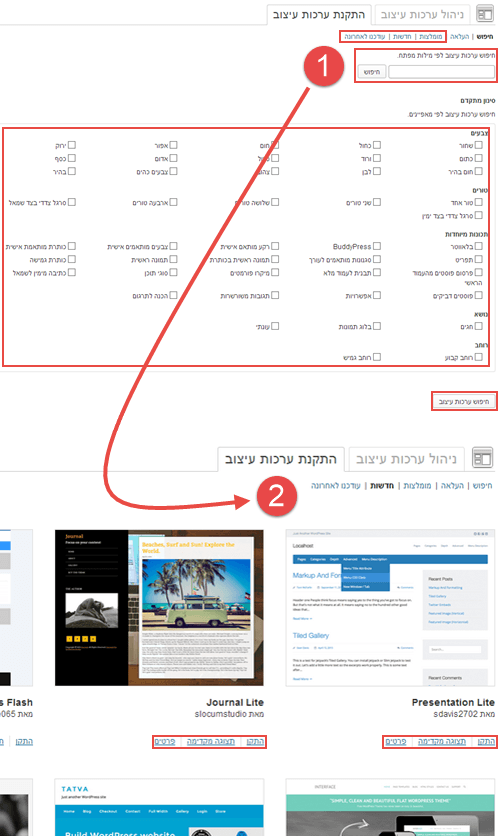The width and height of the screenshot is (500, 836).
Task: Check the אפשרויות checkbox
Action: click(x=377, y=295)
